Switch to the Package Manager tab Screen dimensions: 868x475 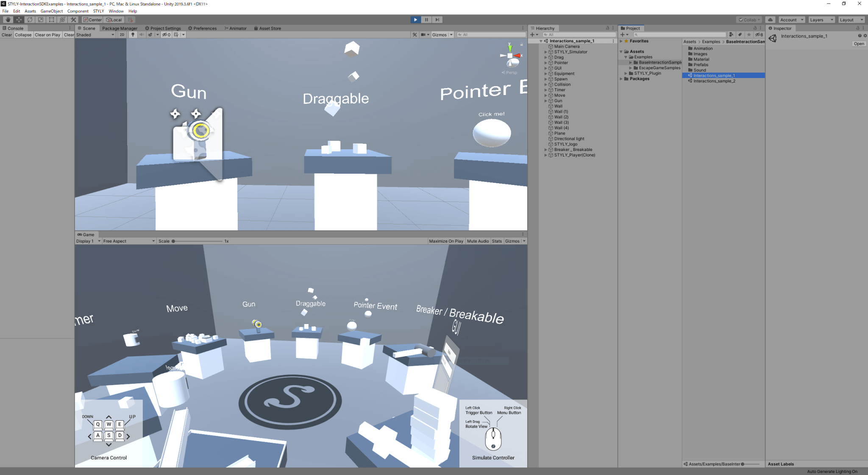click(120, 28)
